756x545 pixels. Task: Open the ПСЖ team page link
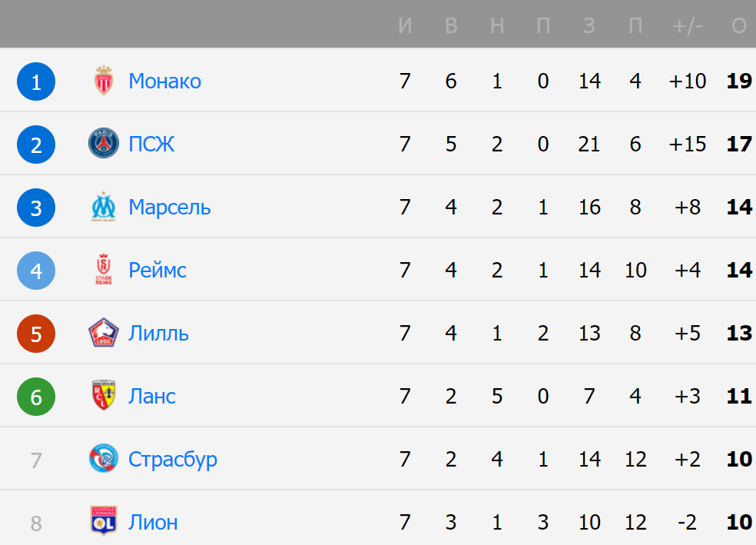(x=151, y=145)
